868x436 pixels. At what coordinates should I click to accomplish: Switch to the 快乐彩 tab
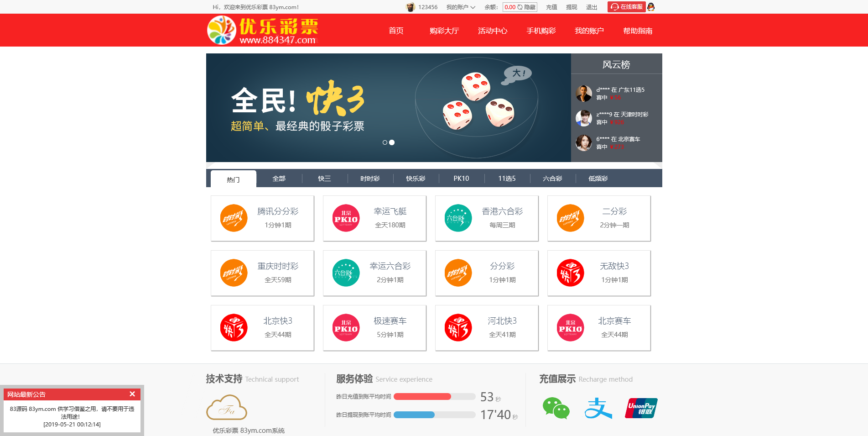pos(416,179)
